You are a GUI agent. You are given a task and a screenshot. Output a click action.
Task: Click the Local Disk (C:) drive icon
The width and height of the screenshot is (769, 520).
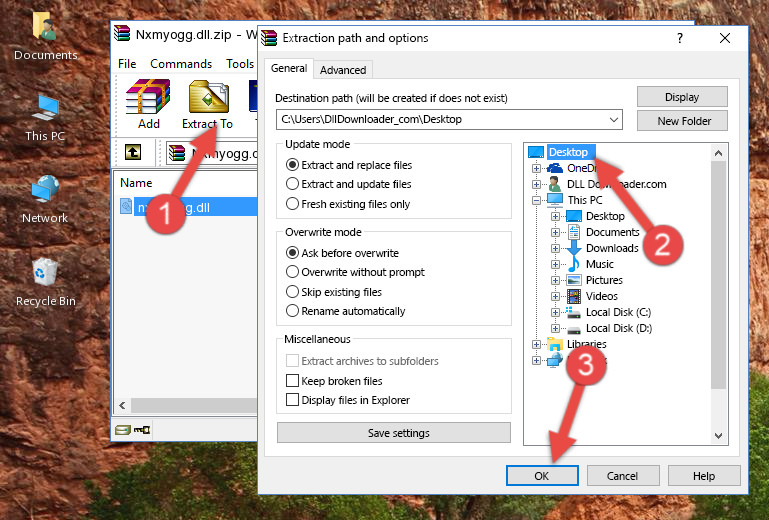click(574, 312)
